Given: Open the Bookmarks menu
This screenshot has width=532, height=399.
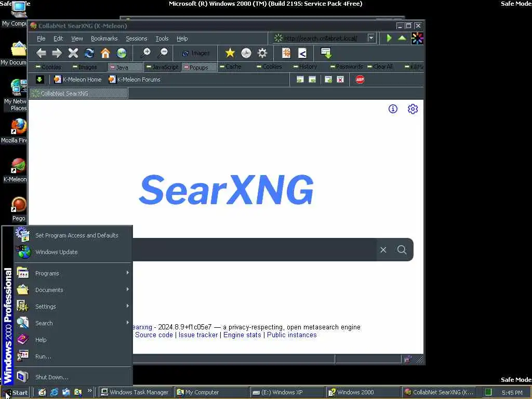Looking at the screenshot, I should [x=104, y=38].
